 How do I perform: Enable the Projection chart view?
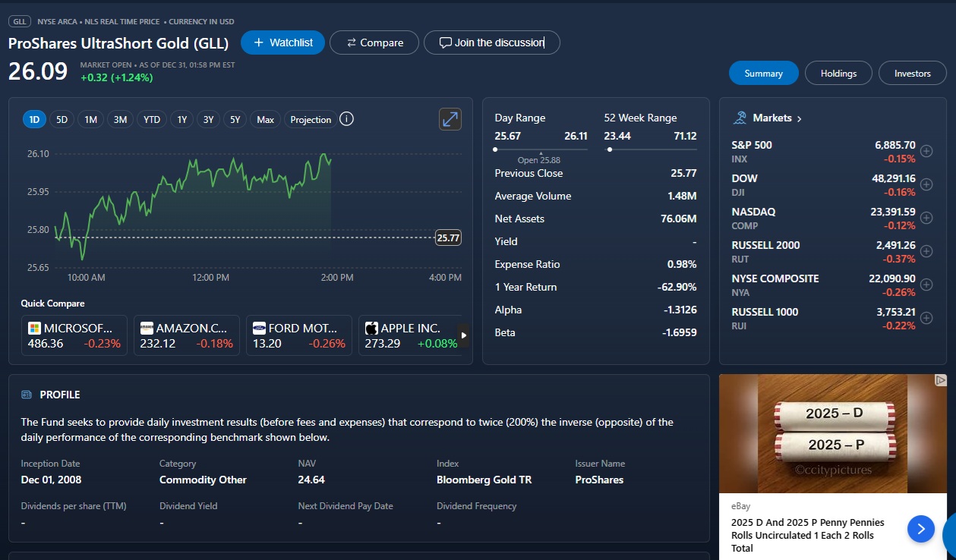[311, 119]
